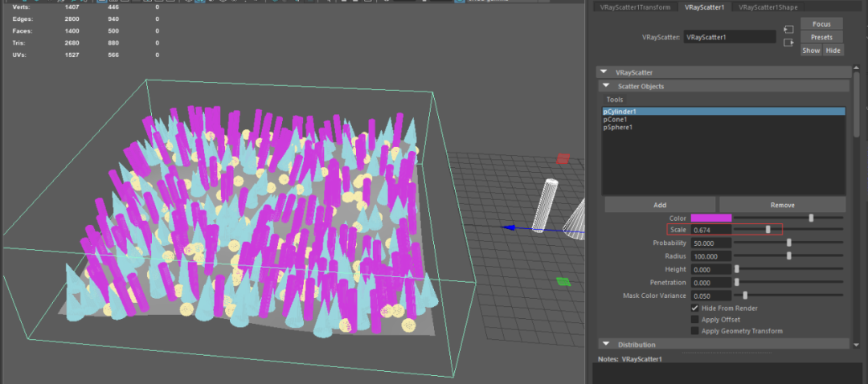
Task: Select pSphere1 in the scatter objects list
Action: 618,127
